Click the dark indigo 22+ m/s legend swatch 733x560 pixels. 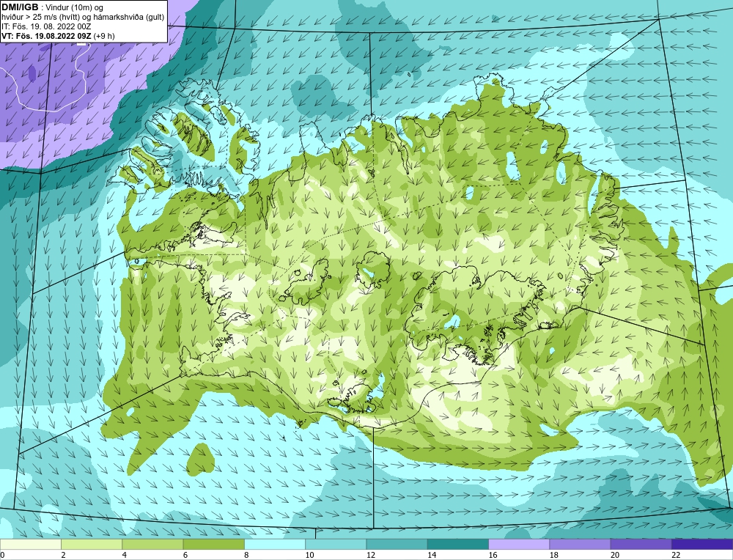(x=701, y=544)
